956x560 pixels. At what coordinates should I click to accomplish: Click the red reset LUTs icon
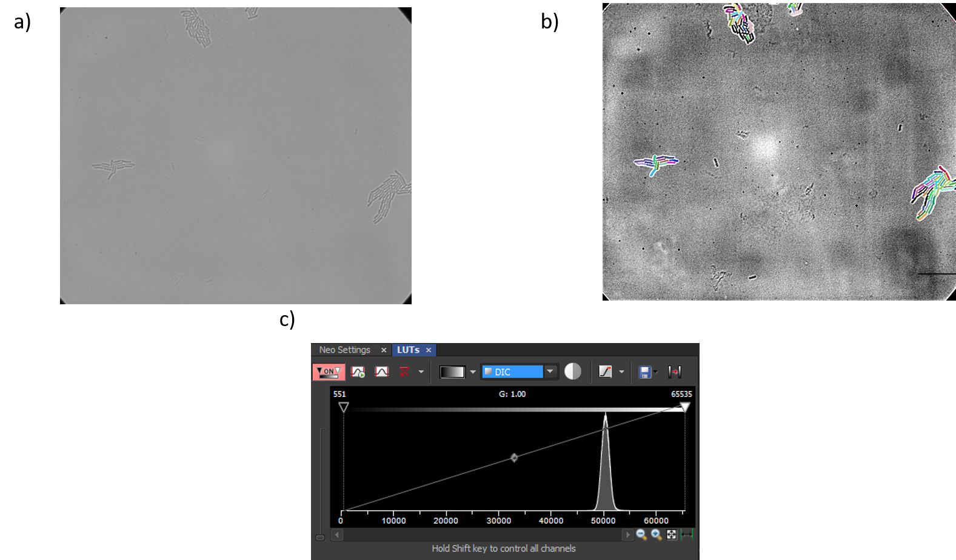coord(404,372)
